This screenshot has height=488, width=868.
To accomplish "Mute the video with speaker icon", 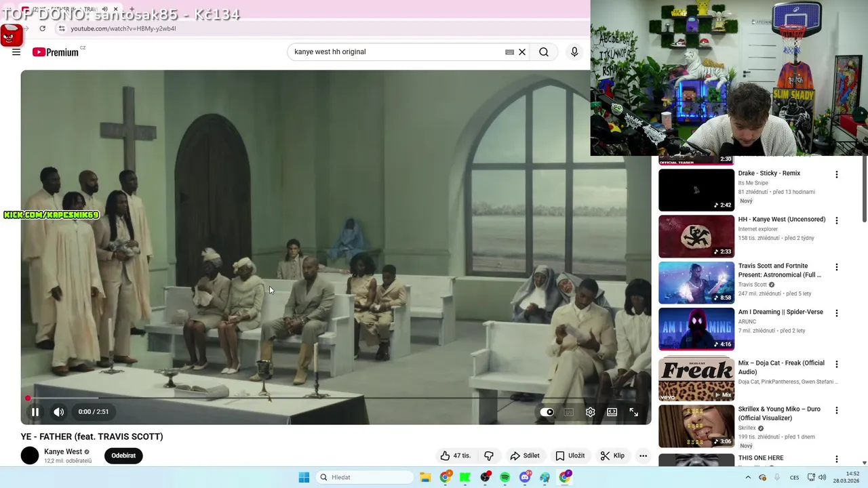I will (59, 411).
